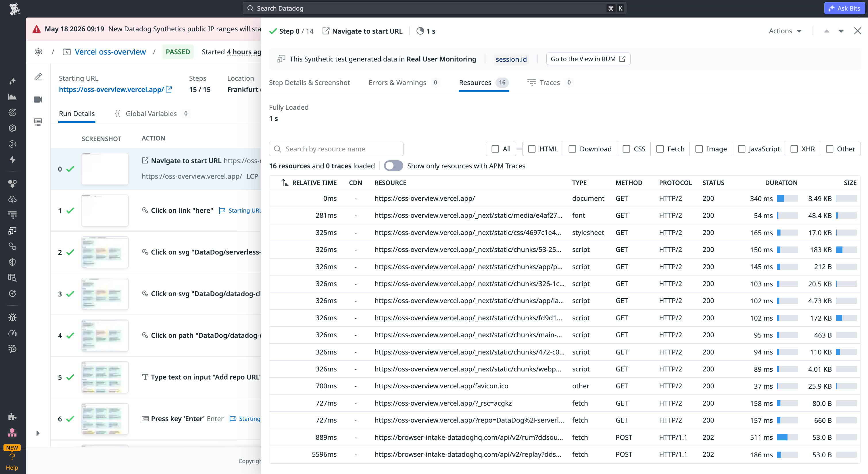Viewport: 868px width, 474px height.
Task: Click the PASSED status badge
Action: point(178,52)
